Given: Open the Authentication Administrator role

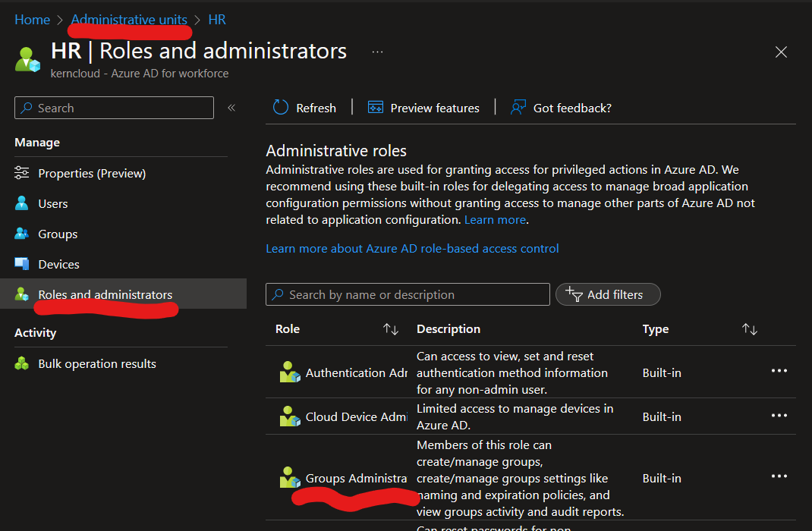Looking at the screenshot, I should (x=356, y=372).
